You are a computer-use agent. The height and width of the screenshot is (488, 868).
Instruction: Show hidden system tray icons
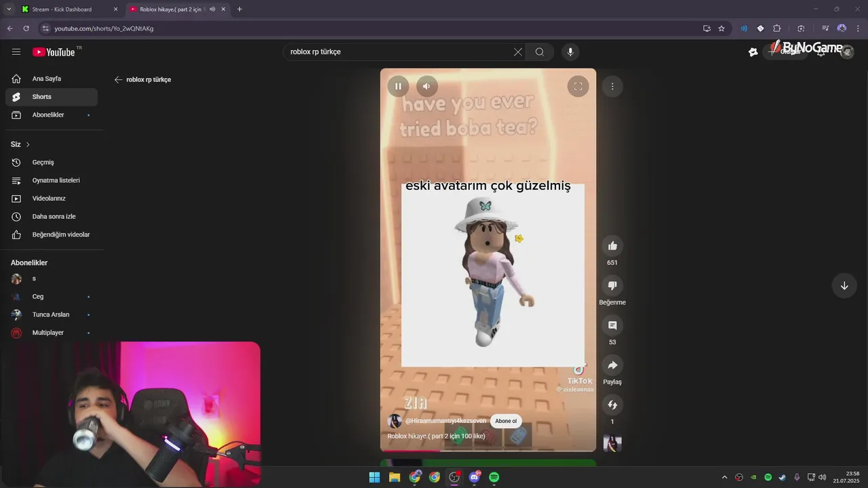click(x=724, y=477)
